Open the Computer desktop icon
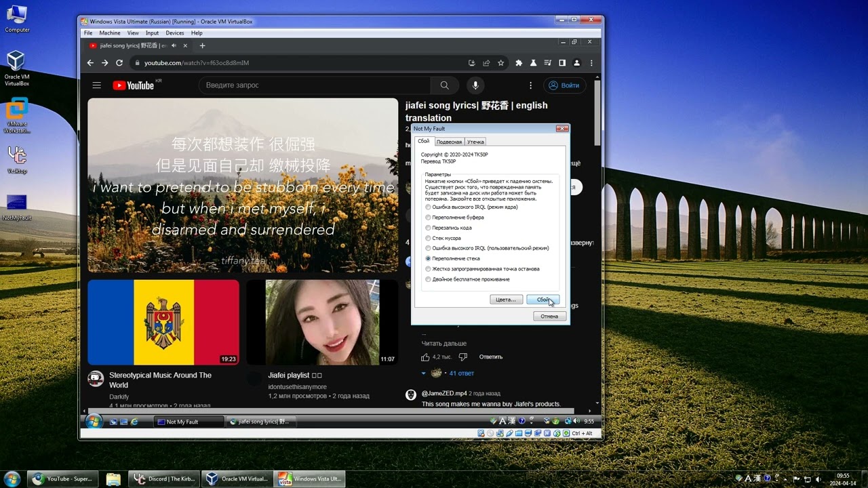The width and height of the screenshot is (868, 488). 17,19
